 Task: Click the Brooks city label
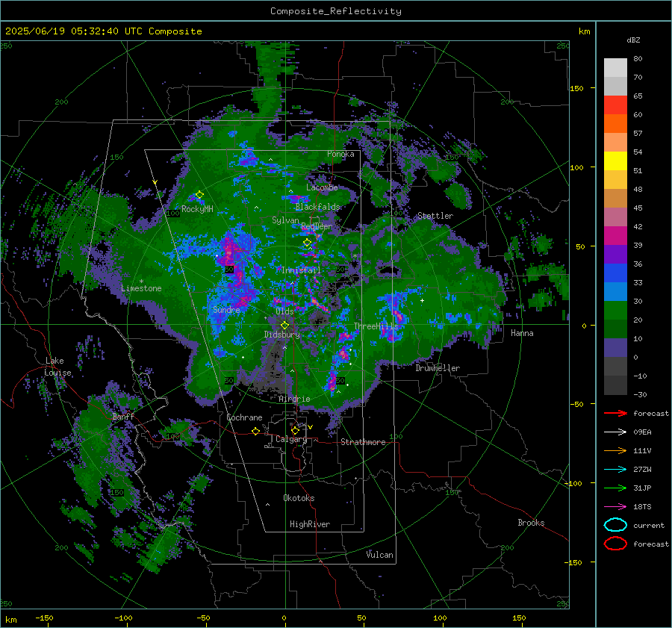(x=531, y=523)
